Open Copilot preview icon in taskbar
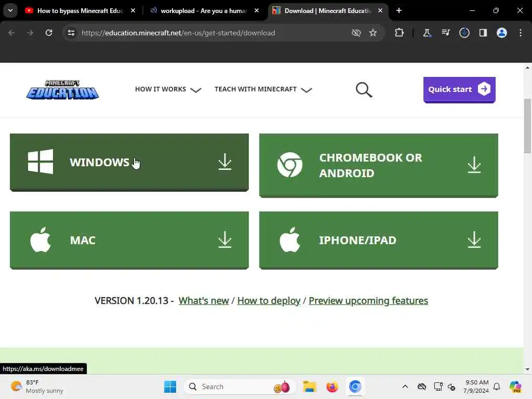532x399 pixels. click(515, 387)
